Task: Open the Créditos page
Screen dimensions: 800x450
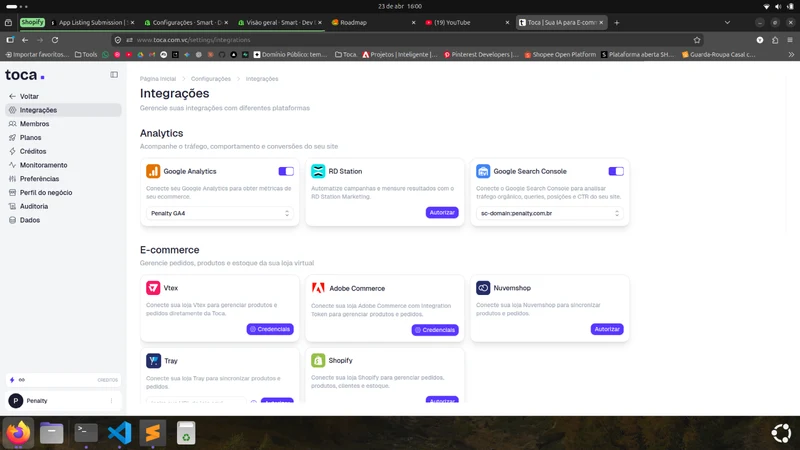Action: click(x=63, y=151)
